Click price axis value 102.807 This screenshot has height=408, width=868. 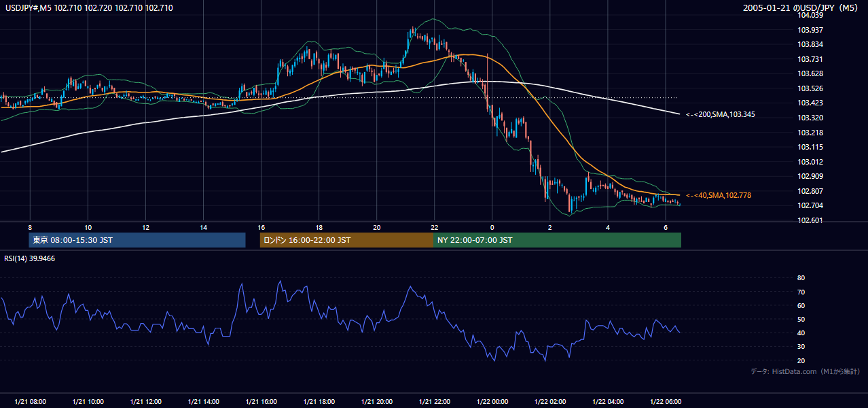coord(810,191)
